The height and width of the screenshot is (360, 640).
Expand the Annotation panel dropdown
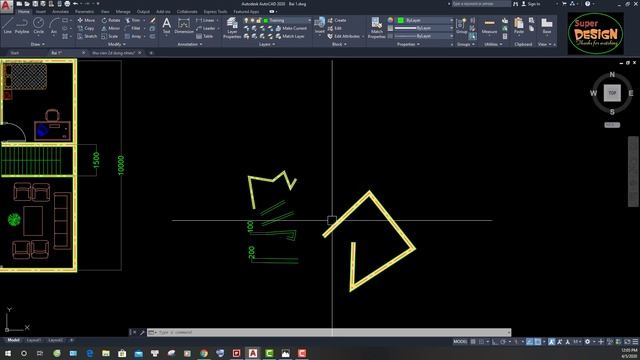pos(190,44)
